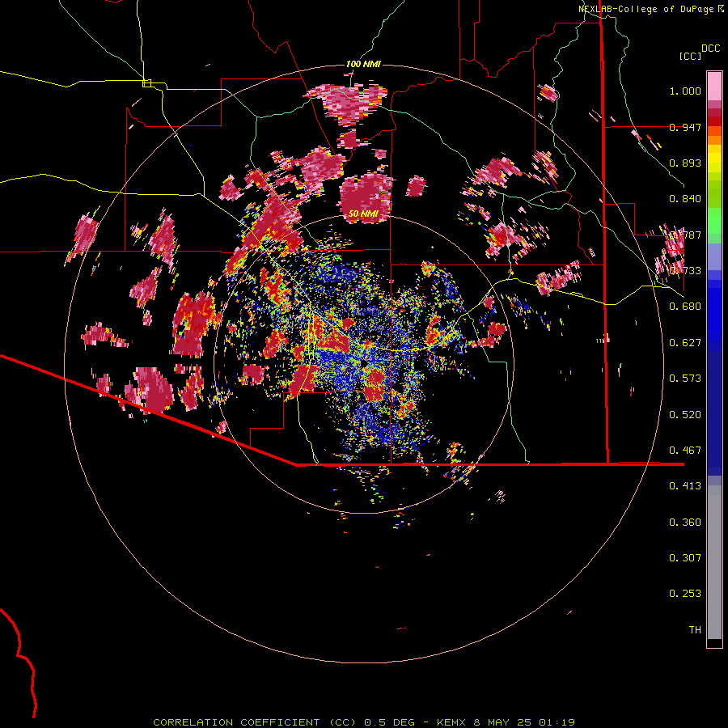Click the 0.307 legend value
The image size is (728, 728).
[x=685, y=558]
